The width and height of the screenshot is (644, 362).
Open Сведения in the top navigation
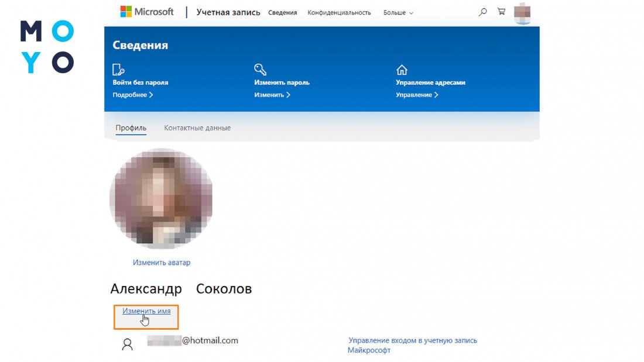point(282,12)
